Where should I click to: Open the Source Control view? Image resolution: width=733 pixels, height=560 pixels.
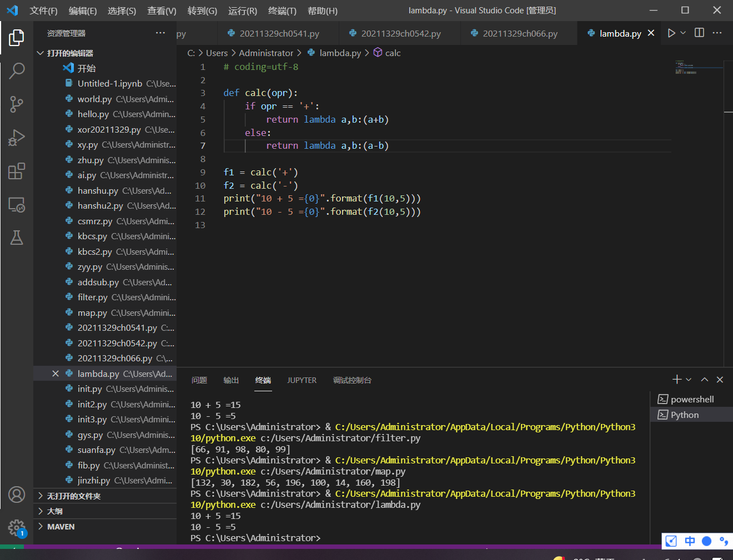click(x=17, y=104)
